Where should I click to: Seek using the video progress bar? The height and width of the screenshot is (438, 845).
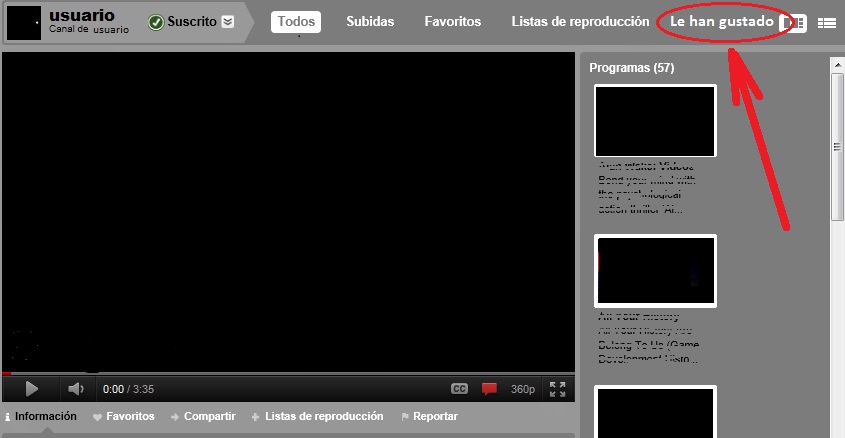[288, 373]
